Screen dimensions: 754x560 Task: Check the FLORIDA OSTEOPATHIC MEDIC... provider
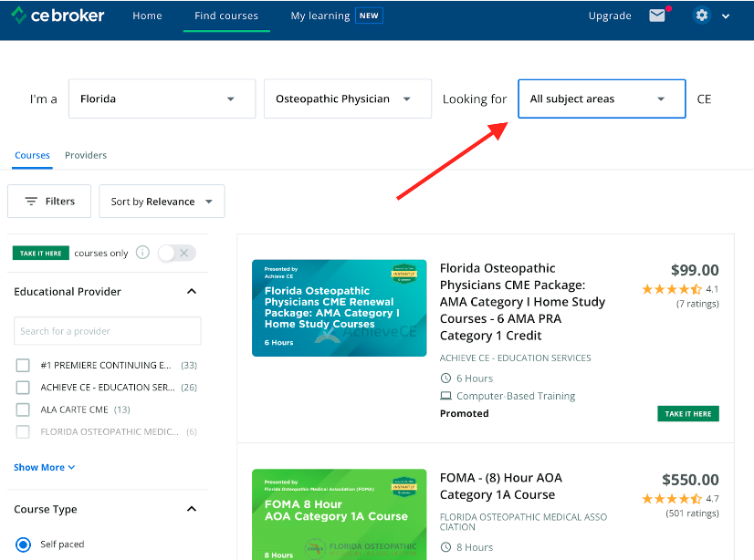(x=23, y=431)
